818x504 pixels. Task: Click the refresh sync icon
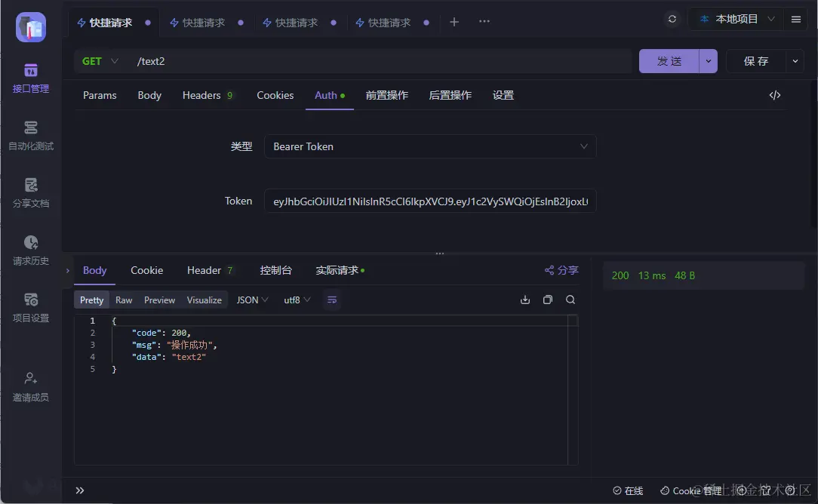[672, 19]
